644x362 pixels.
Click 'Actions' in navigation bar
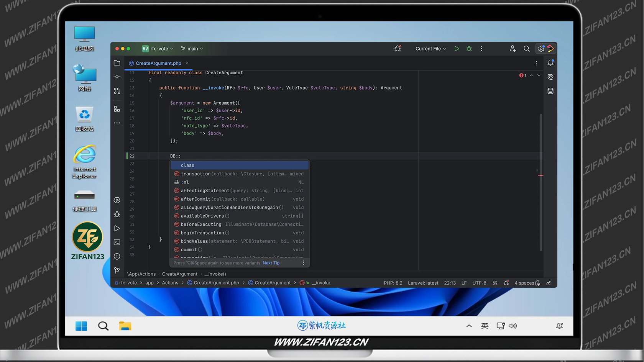click(170, 283)
